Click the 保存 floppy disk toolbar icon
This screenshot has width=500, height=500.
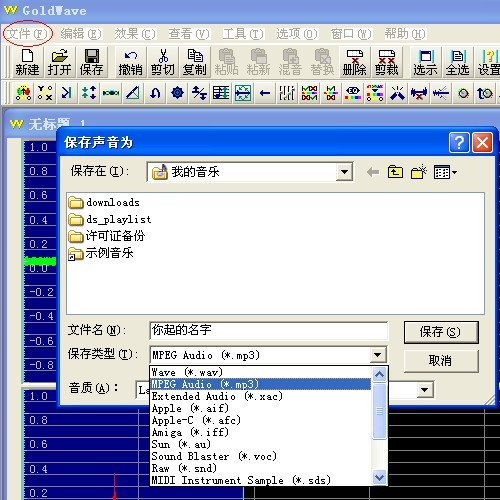pos(91,62)
